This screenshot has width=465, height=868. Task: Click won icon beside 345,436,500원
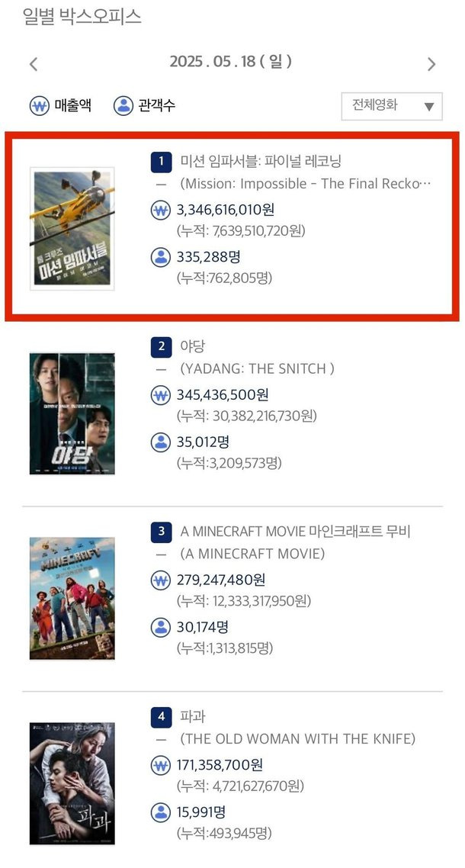(161, 395)
